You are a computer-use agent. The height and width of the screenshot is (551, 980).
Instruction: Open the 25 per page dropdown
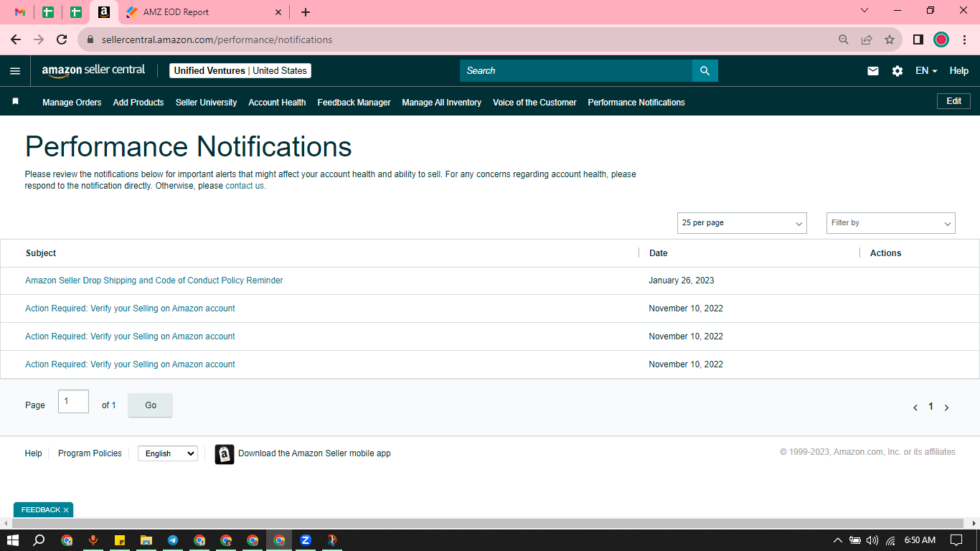(x=742, y=223)
